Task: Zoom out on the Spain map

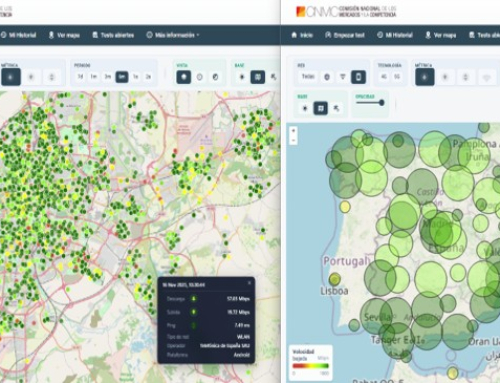Action: pos(293,140)
